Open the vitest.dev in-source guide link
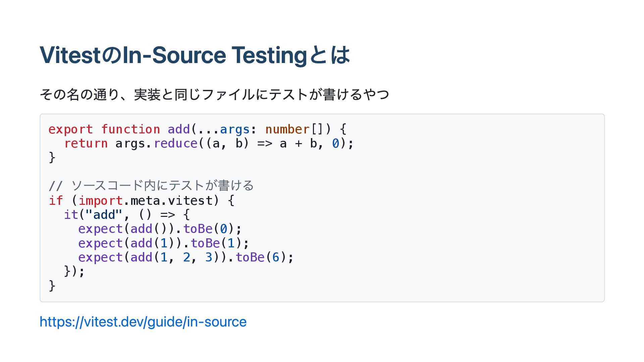 point(143,322)
